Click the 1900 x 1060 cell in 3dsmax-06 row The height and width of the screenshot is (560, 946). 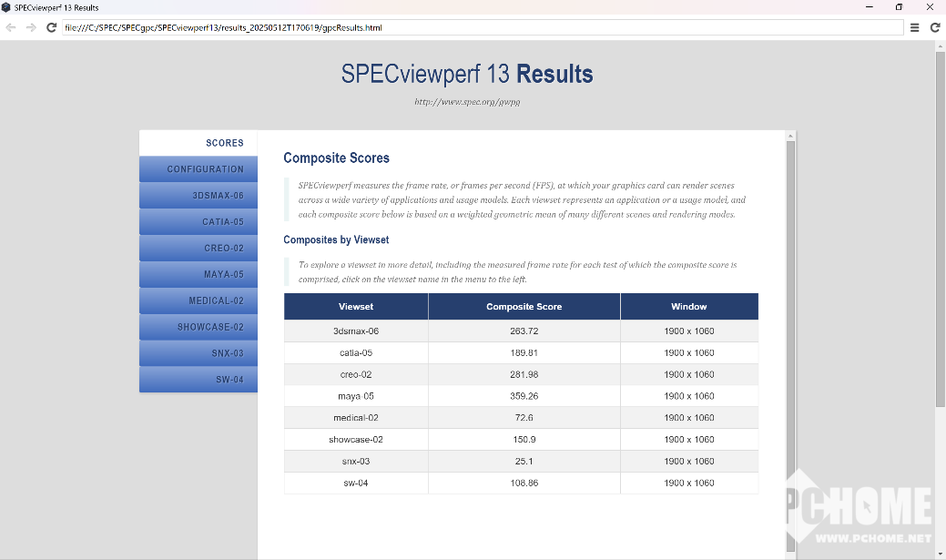point(689,331)
